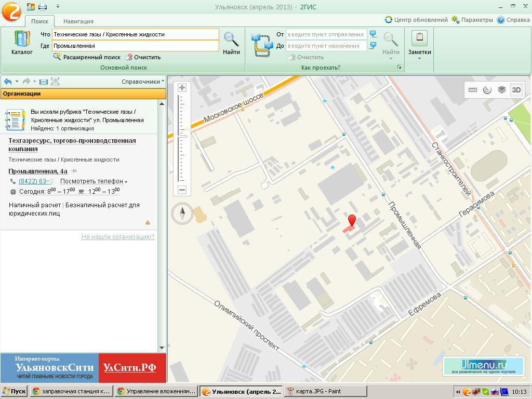Select the ruler measurement tool on map

[472, 89]
